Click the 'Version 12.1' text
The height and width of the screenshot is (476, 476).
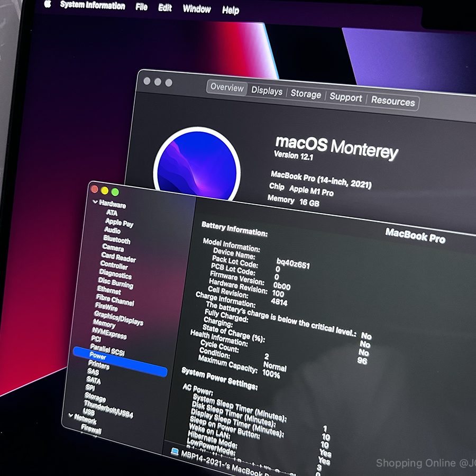coord(293,155)
